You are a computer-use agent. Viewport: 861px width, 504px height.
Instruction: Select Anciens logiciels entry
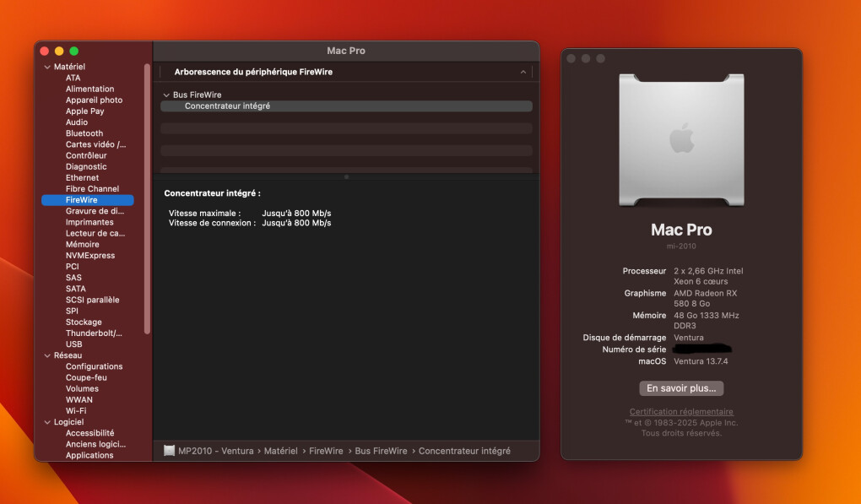click(x=95, y=444)
